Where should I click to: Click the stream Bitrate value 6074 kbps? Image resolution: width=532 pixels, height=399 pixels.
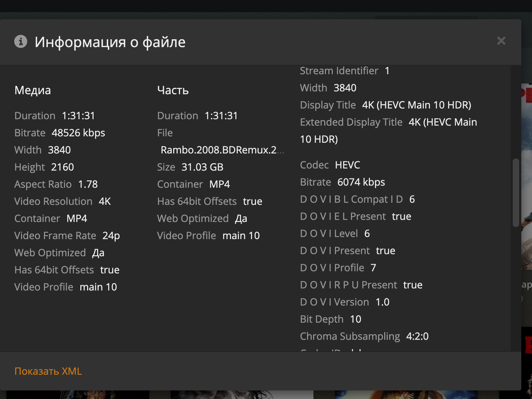pos(361,182)
